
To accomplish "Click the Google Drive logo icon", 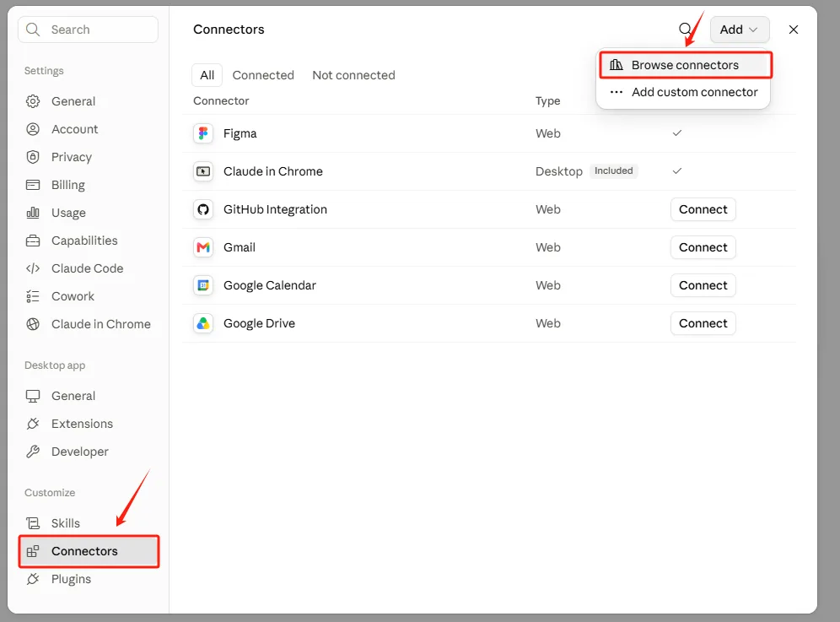I will [203, 324].
